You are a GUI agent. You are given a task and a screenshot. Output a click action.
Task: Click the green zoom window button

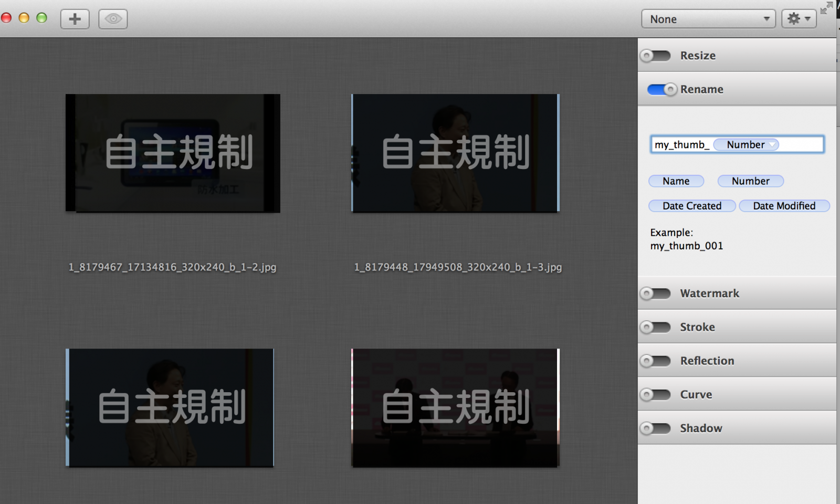[41, 18]
